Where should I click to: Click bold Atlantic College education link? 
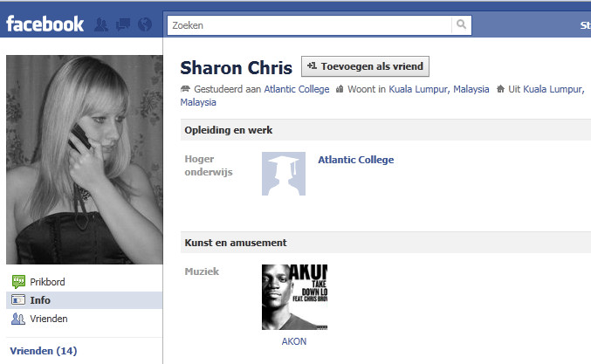(356, 160)
